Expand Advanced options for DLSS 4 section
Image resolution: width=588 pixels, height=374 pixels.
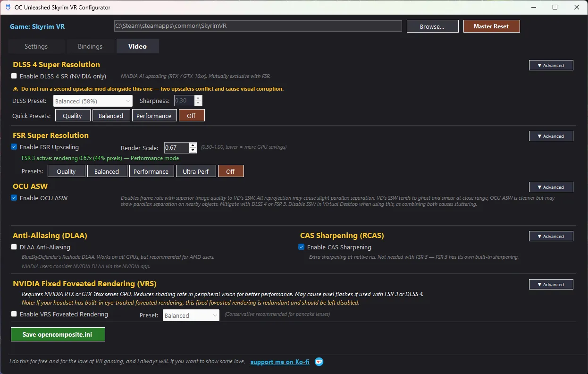click(551, 65)
